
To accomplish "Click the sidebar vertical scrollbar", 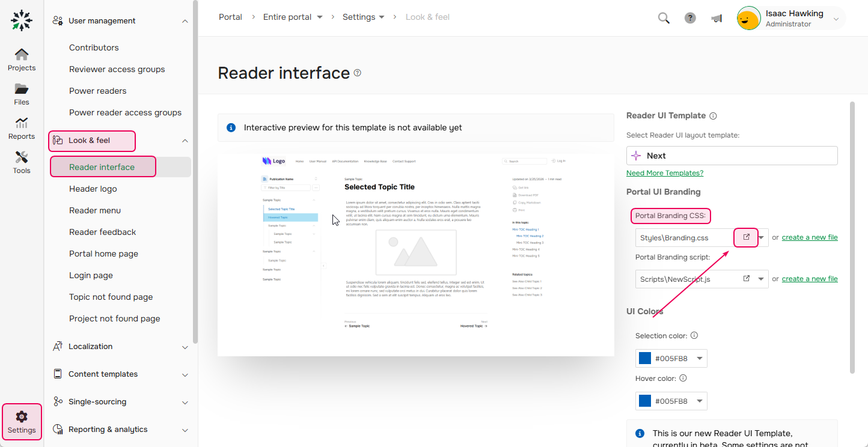I will click(195, 171).
